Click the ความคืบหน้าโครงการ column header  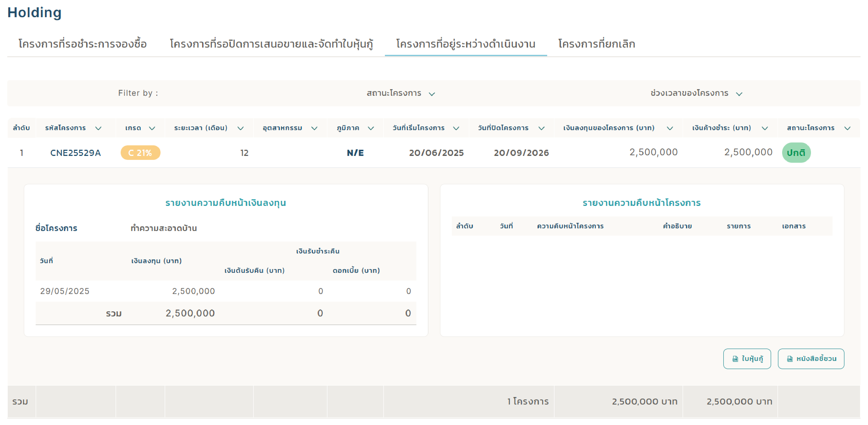(x=570, y=226)
